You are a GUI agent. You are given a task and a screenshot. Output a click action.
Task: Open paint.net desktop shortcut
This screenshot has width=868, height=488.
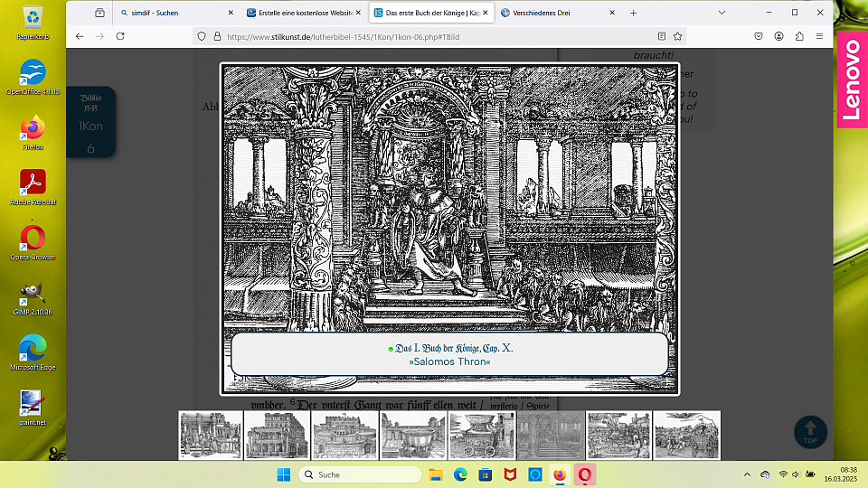[x=33, y=408]
